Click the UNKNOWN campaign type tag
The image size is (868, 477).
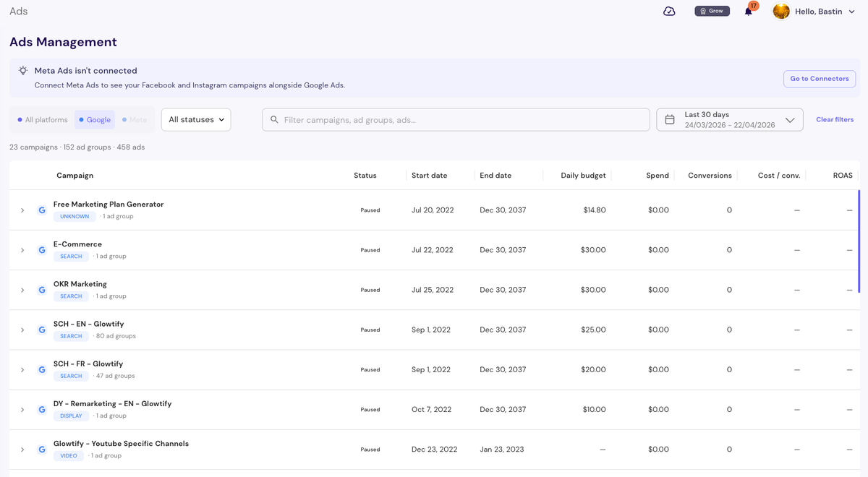coord(75,217)
